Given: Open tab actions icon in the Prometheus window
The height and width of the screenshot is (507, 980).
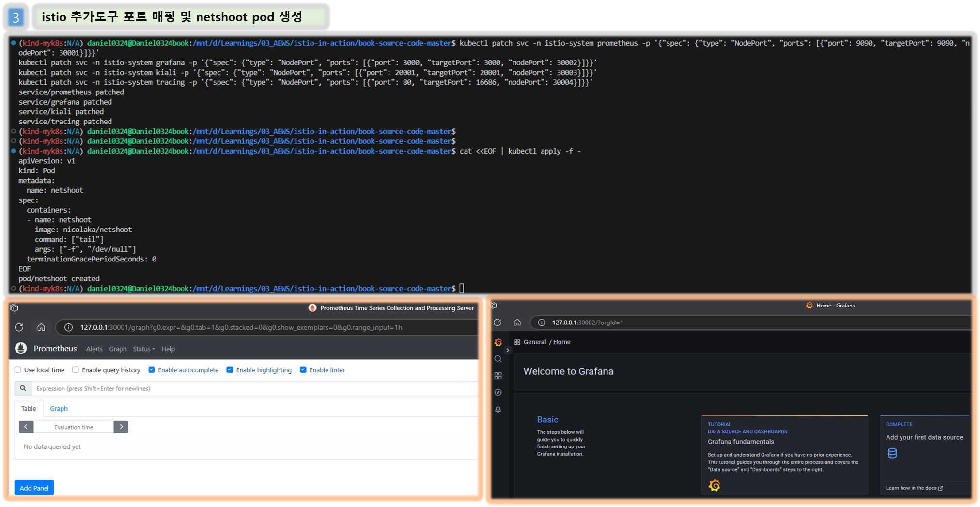Looking at the screenshot, I should click(14, 307).
